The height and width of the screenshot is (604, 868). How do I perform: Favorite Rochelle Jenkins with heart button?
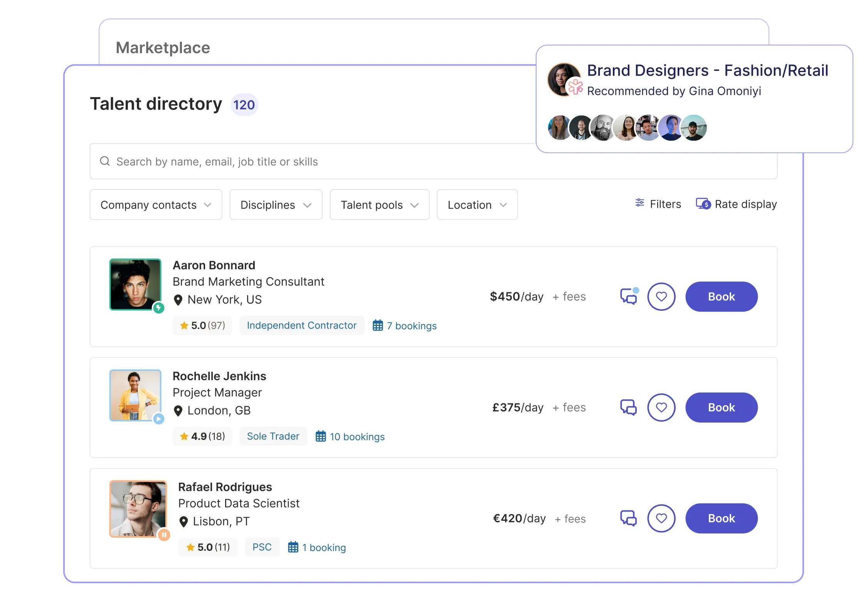point(661,407)
